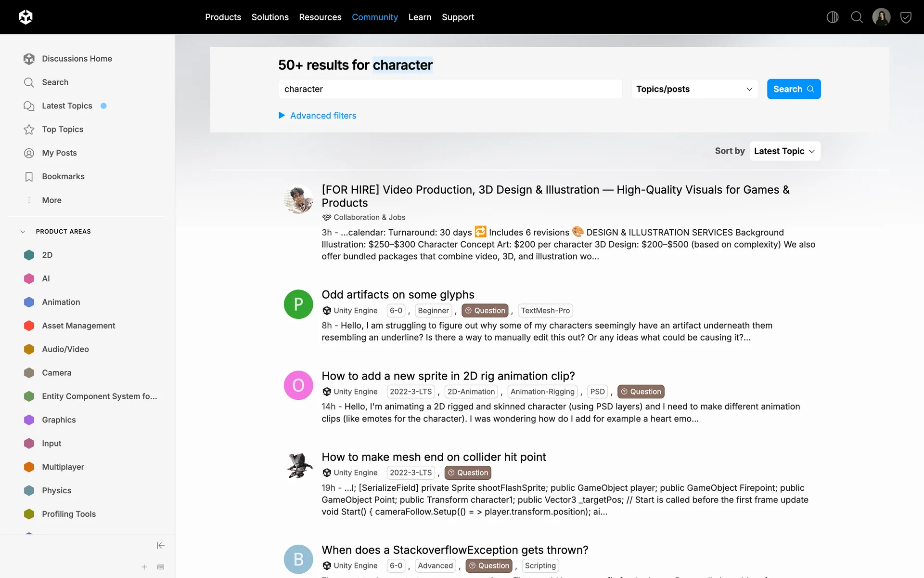Open the Sort by Latest Topic dropdown
Image resolution: width=924 pixels, height=578 pixels.
[784, 151]
